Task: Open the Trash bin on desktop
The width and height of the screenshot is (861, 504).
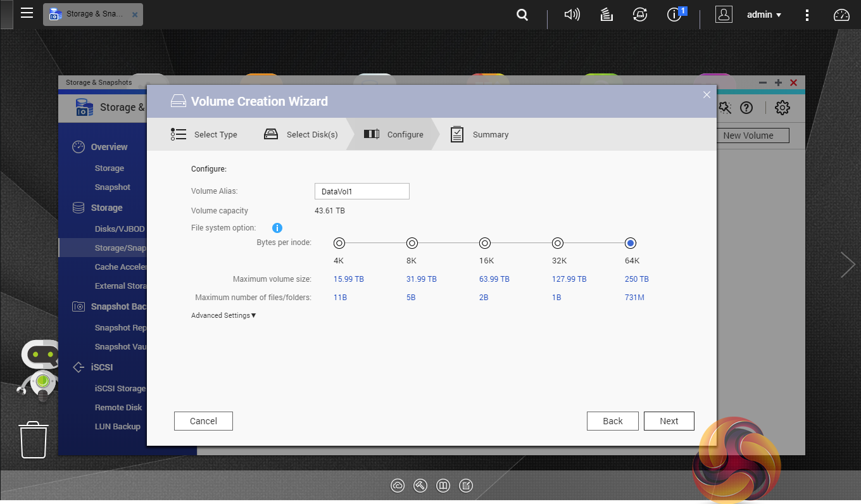Action: tap(34, 439)
